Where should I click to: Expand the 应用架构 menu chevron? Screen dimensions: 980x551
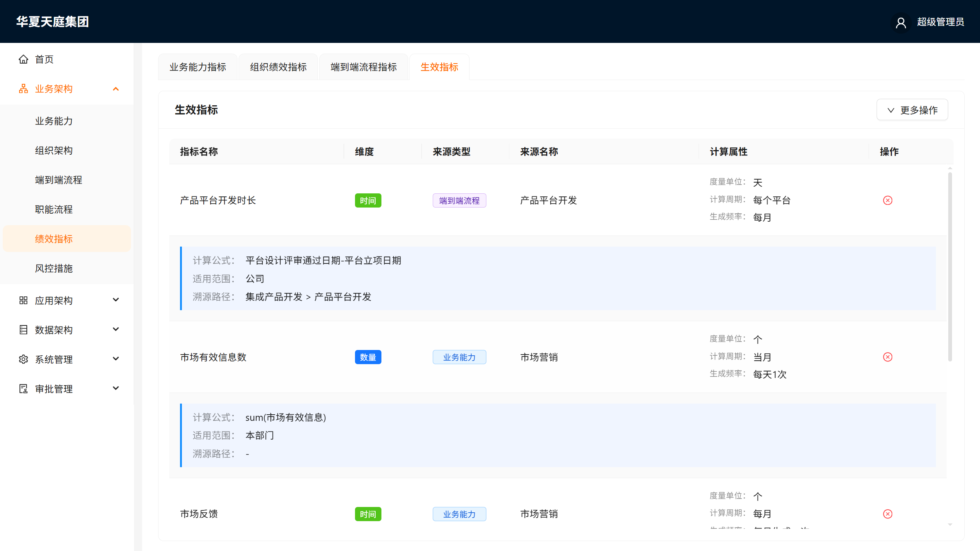click(x=116, y=299)
